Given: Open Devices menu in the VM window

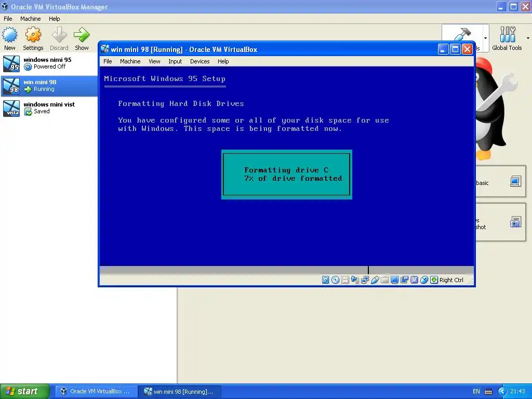Looking at the screenshot, I should [200, 61].
